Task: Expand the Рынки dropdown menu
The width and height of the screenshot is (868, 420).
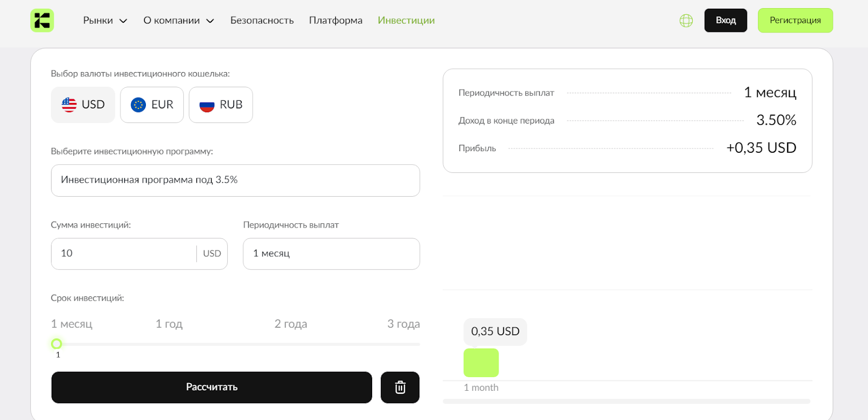Action: coord(105,21)
